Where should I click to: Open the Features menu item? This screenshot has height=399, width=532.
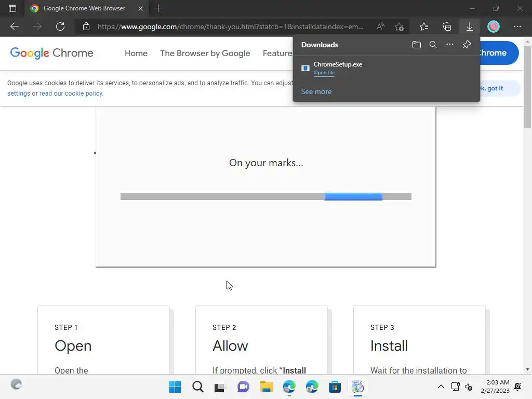(277, 54)
